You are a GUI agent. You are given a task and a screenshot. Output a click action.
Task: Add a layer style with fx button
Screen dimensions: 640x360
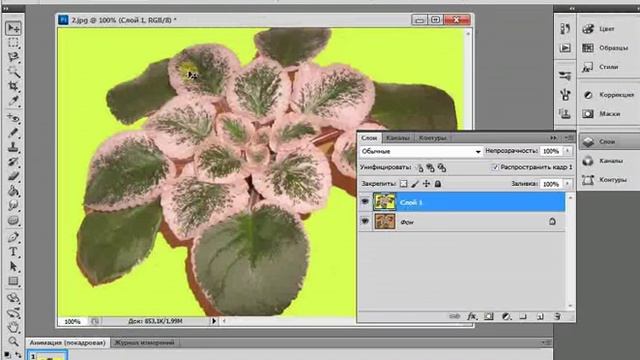click(x=472, y=316)
